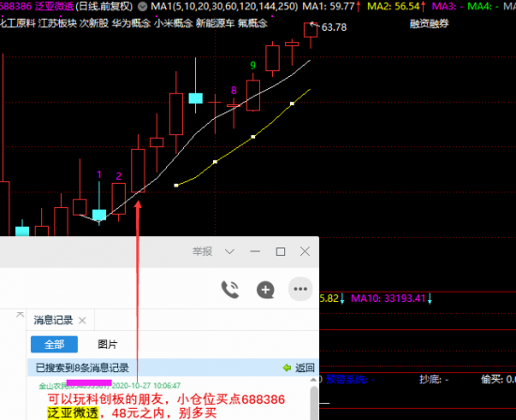Click the message scrollbar up arrow
The height and width of the screenshot is (420, 516).
pos(313,380)
